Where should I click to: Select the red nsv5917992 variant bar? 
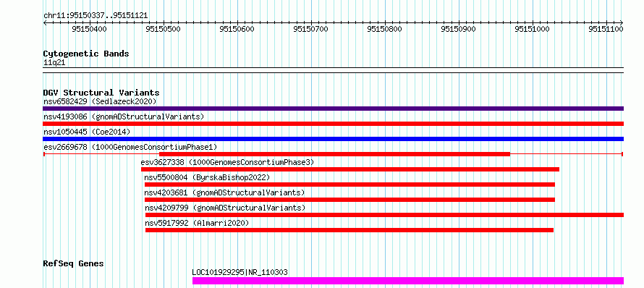[x=349, y=230]
